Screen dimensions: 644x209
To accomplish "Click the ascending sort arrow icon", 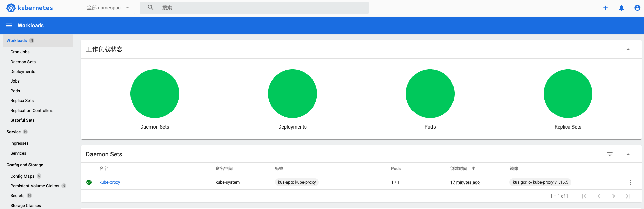I will click(x=474, y=168).
